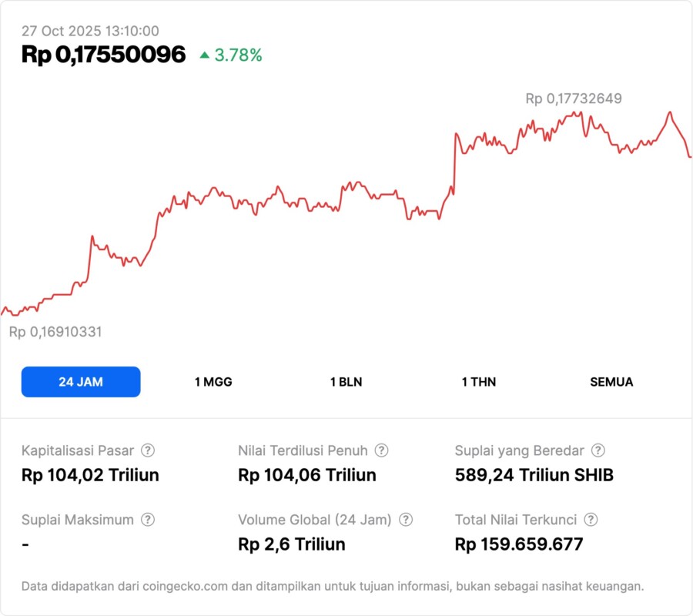Click the 27 Oct 2025 timestamp
This screenshot has width=693, height=616.
90,31
